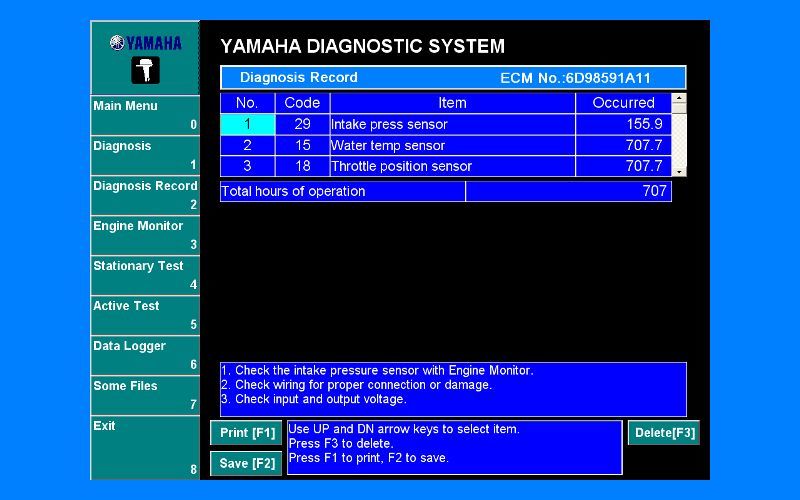Click the Yamaha outboard motor icon
800x500 pixels.
click(x=145, y=70)
